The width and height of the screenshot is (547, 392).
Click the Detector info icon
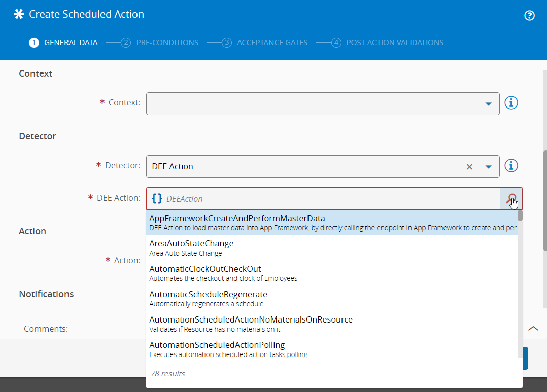[x=511, y=166]
